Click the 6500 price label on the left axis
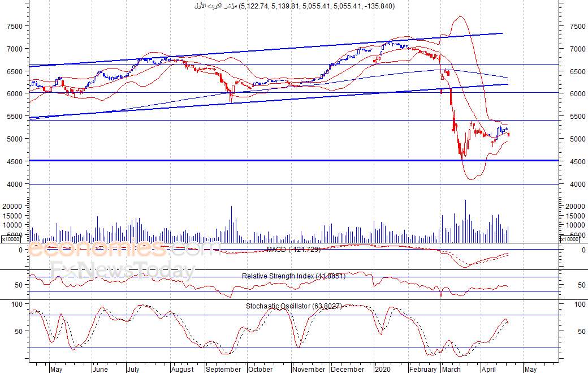588x373 pixels. (x=15, y=71)
